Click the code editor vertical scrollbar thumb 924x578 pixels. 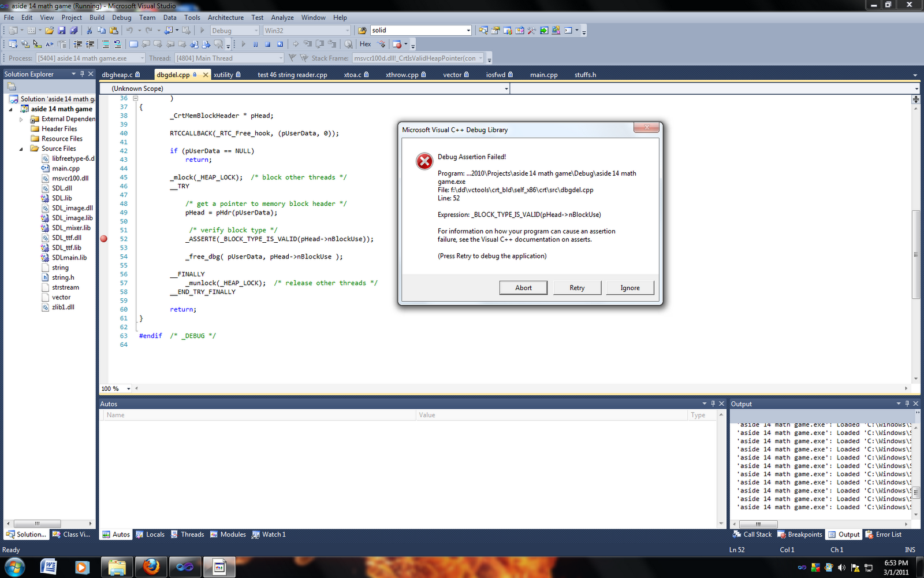(x=915, y=254)
